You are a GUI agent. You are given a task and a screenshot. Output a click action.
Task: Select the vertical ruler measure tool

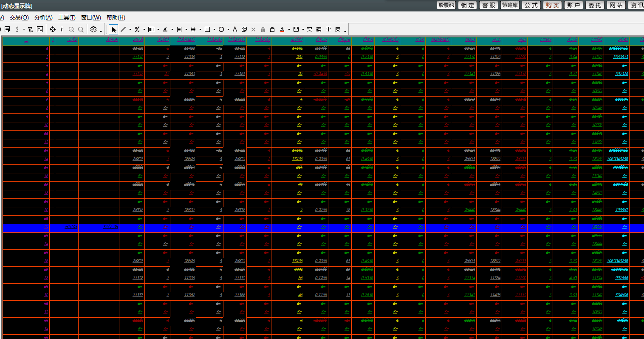62,29
